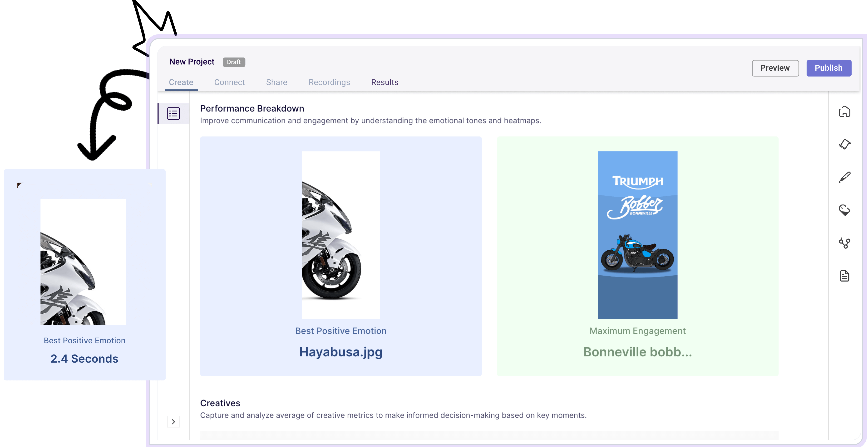Click the home icon in right sidebar
The image size is (868, 447).
(x=844, y=112)
